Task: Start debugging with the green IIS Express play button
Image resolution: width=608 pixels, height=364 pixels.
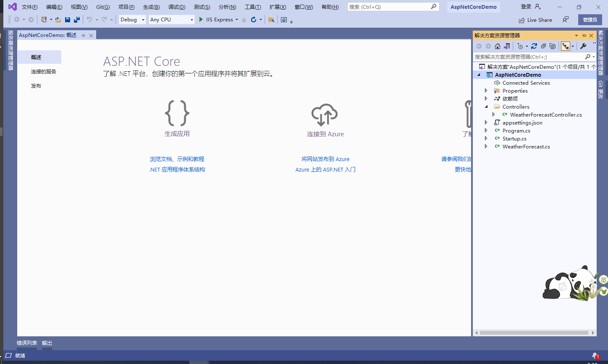Action: pyautogui.click(x=201, y=20)
